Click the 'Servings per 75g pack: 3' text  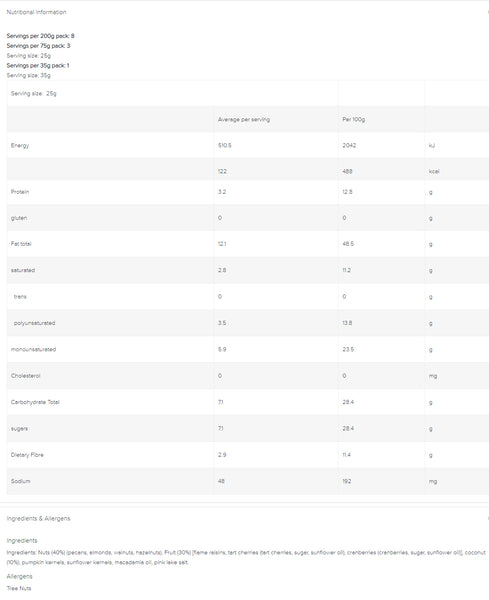pyautogui.click(x=38, y=46)
